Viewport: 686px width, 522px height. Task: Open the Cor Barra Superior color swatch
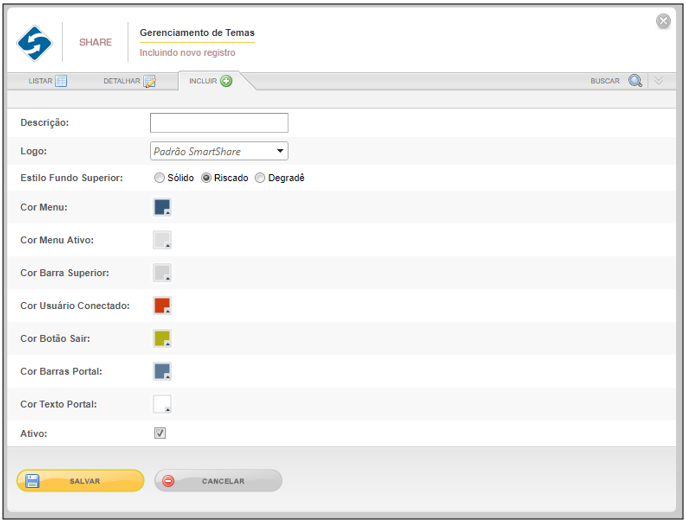coord(162,273)
